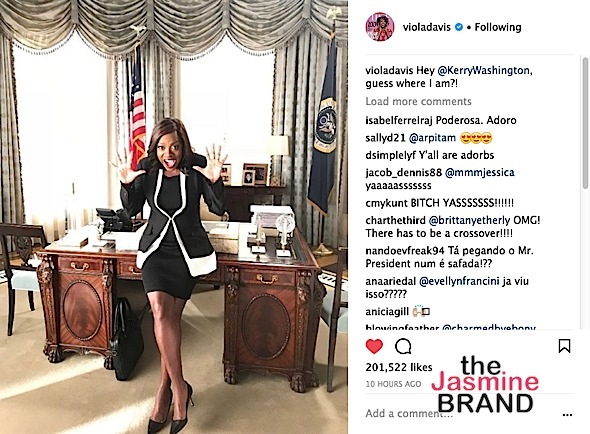
Task: Visit the @arpitam mention
Action: (432, 138)
